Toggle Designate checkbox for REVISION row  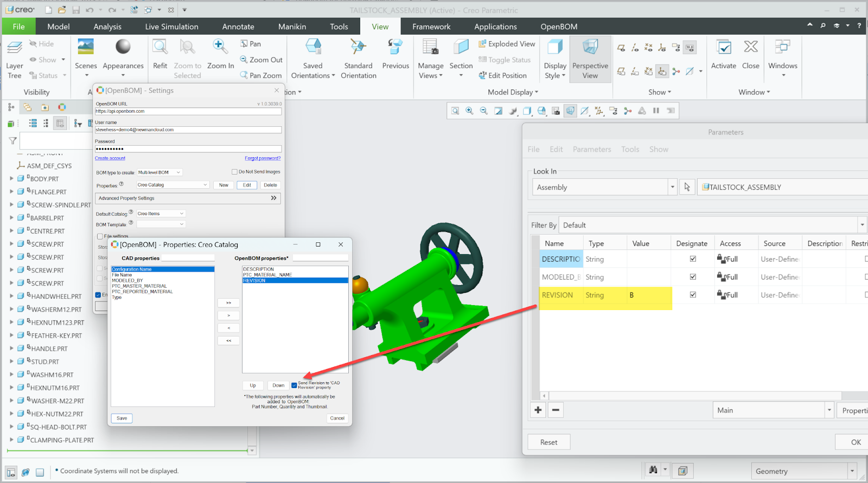pyautogui.click(x=693, y=295)
